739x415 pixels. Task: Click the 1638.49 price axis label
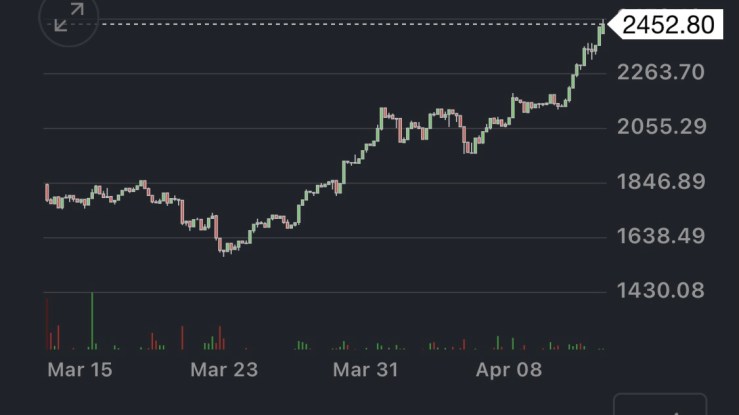click(x=662, y=237)
